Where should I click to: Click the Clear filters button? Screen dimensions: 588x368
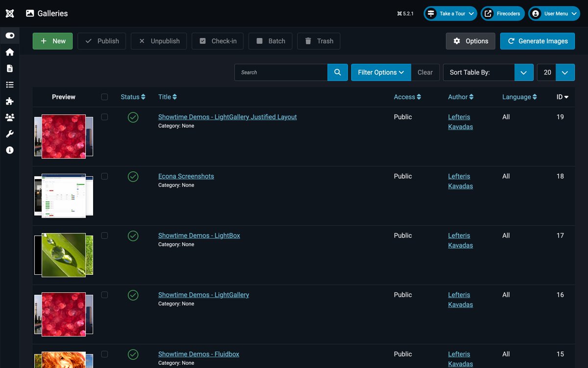(x=425, y=72)
